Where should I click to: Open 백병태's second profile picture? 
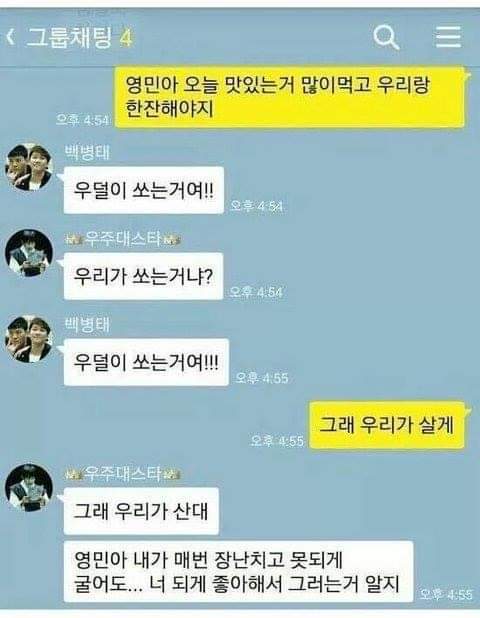(x=29, y=339)
